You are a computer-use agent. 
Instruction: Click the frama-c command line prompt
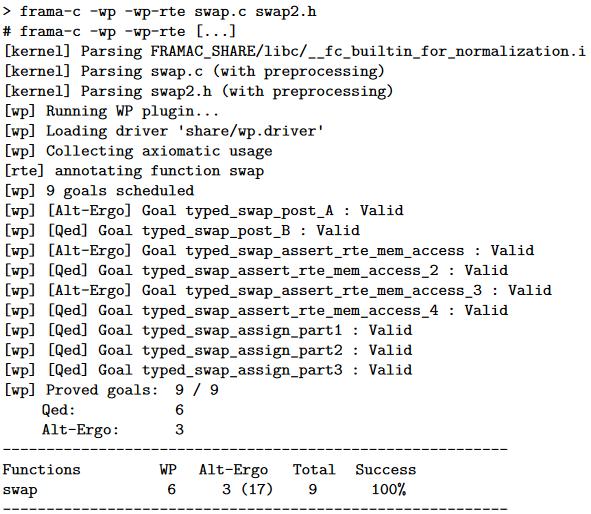(x=159, y=12)
